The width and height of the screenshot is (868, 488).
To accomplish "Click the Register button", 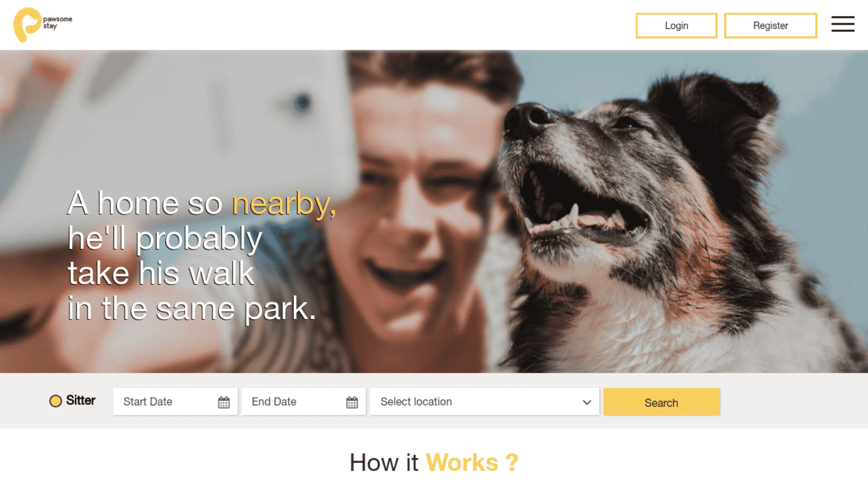I will [770, 26].
